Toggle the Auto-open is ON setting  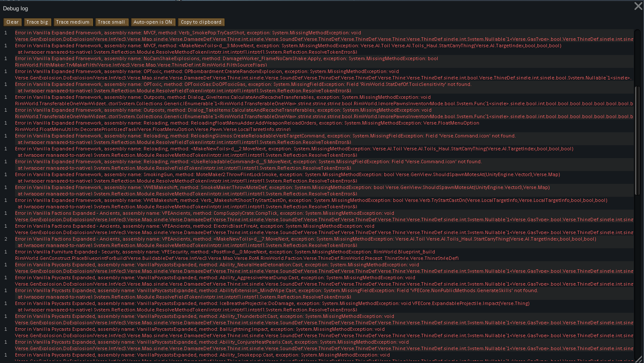pyautogui.click(x=153, y=22)
